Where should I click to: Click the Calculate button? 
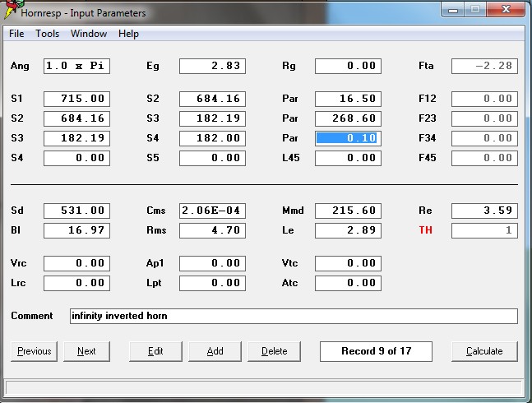point(484,351)
